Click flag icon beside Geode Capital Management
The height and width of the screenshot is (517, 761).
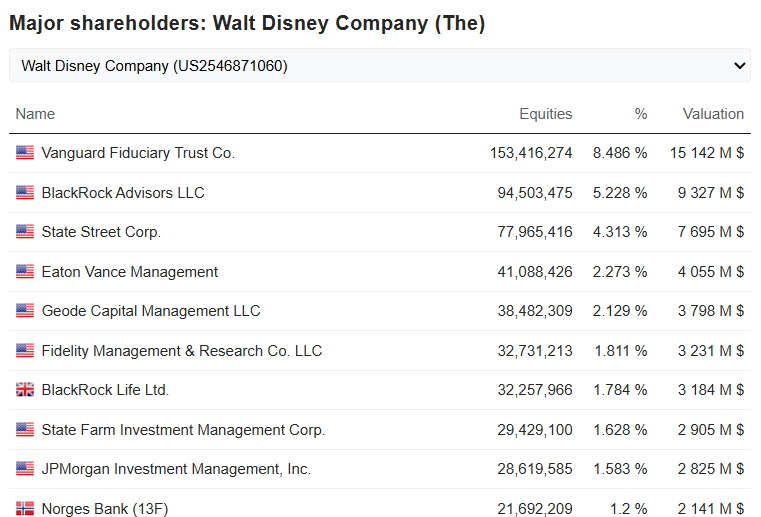click(x=25, y=311)
